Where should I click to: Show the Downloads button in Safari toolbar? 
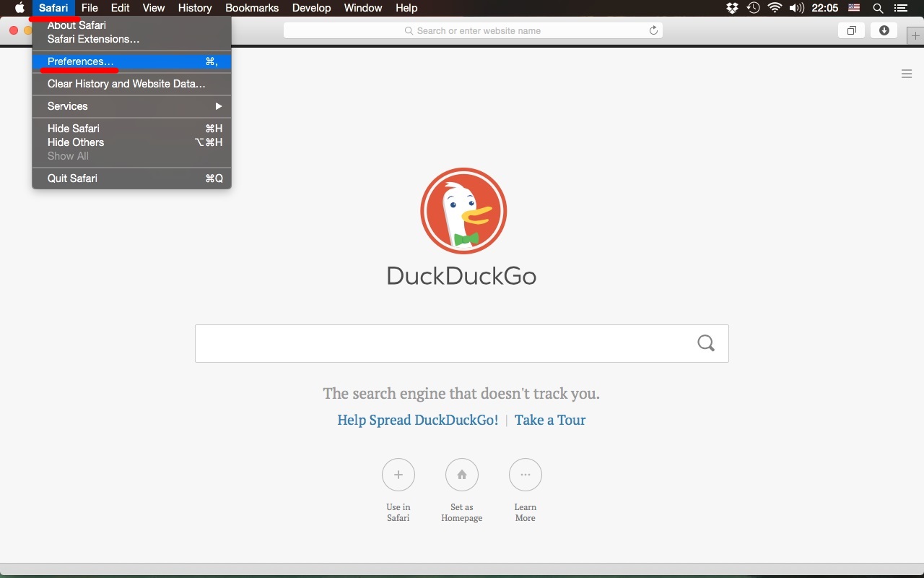884,30
